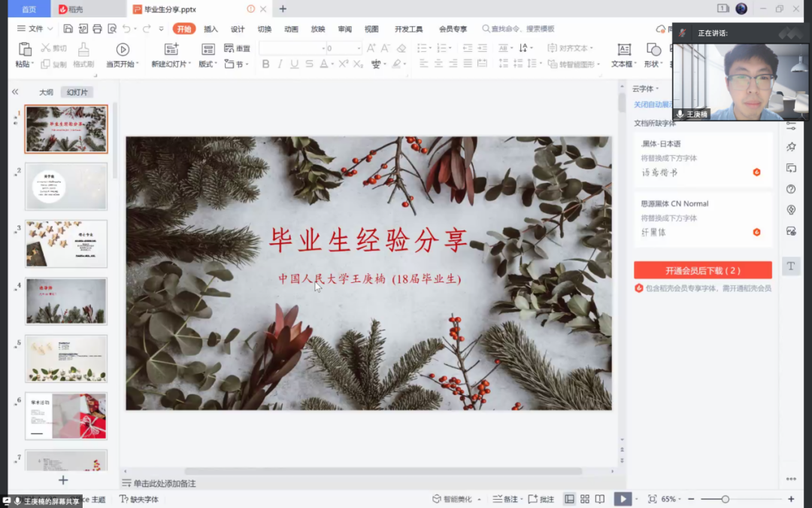This screenshot has height=508, width=812.
Task: Click the Save icon in quick access toolbar
Action: coord(68,29)
